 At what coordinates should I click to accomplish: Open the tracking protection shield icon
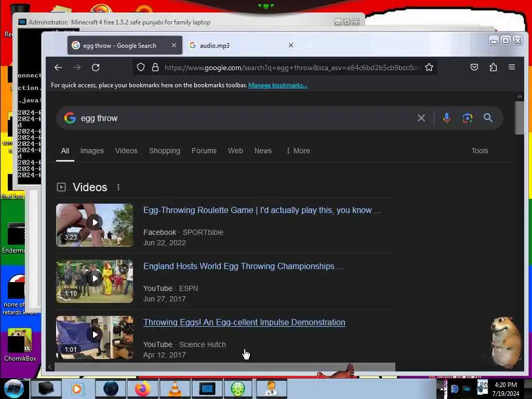point(141,67)
